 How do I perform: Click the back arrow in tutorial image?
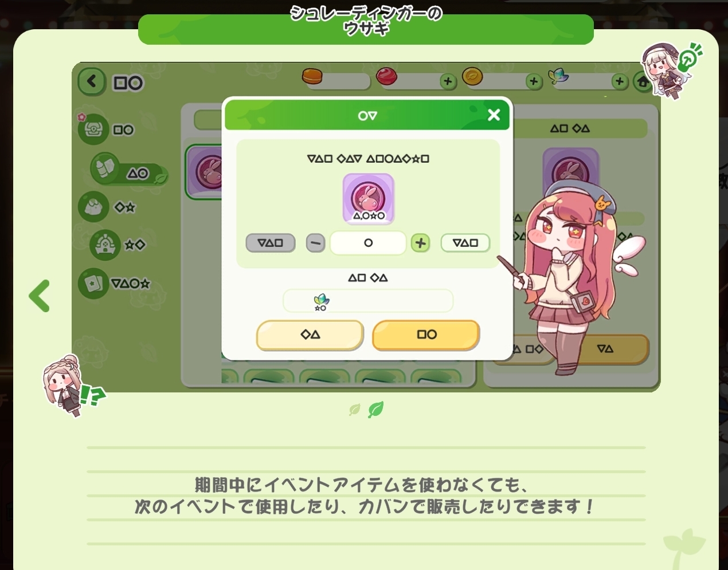[92, 82]
